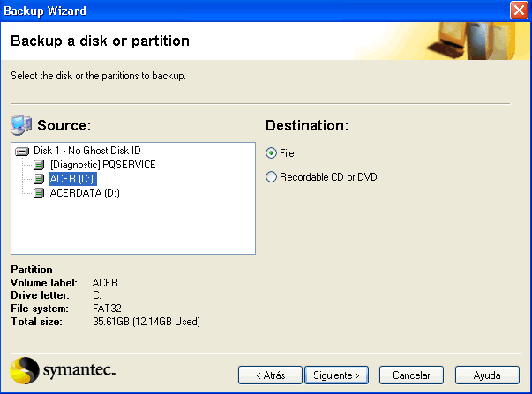Go back with the Atrás button
The image size is (532, 394).
(x=270, y=375)
